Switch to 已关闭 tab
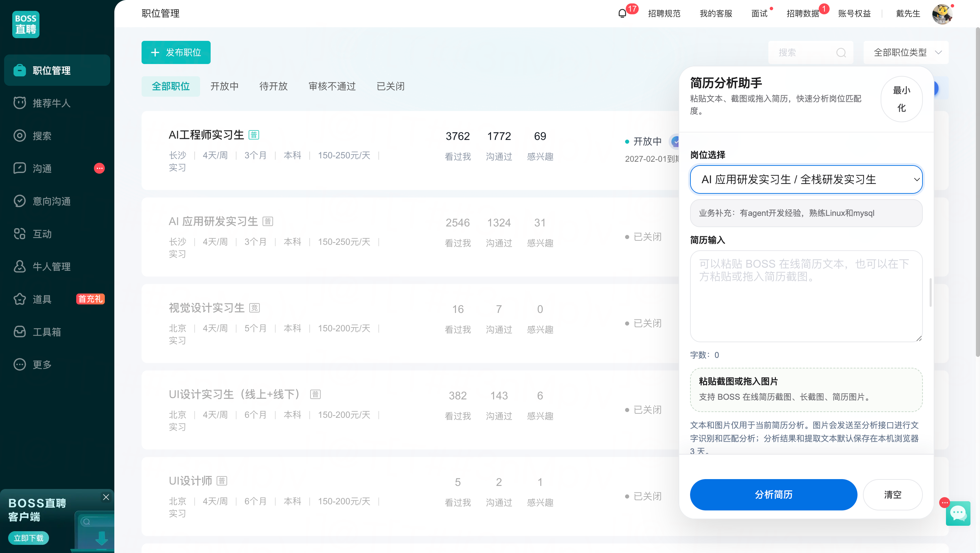Image resolution: width=980 pixels, height=553 pixels. pyautogui.click(x=390, y=86)
